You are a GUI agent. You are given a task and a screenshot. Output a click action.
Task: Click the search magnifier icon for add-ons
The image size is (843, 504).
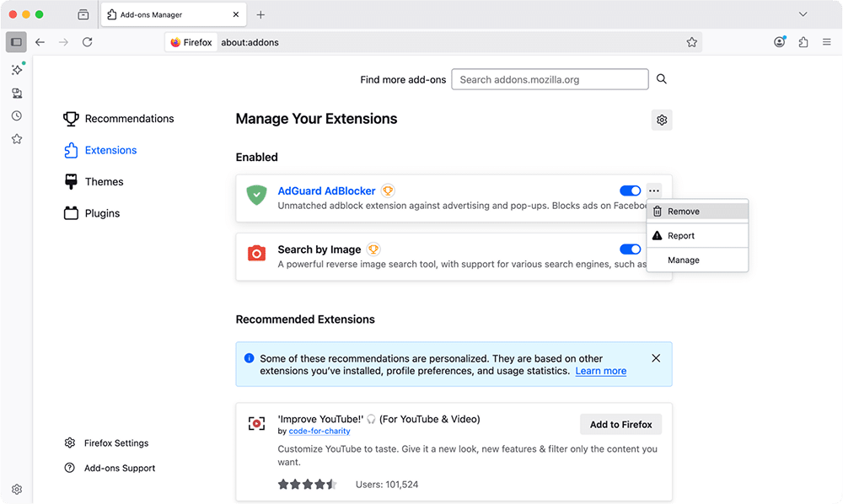662,79
